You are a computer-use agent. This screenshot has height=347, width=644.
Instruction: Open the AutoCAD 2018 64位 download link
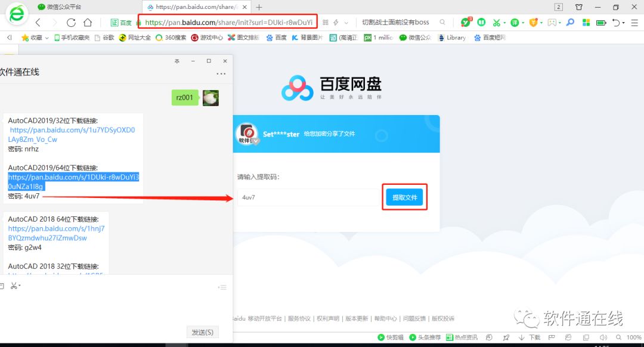point(56,233)
